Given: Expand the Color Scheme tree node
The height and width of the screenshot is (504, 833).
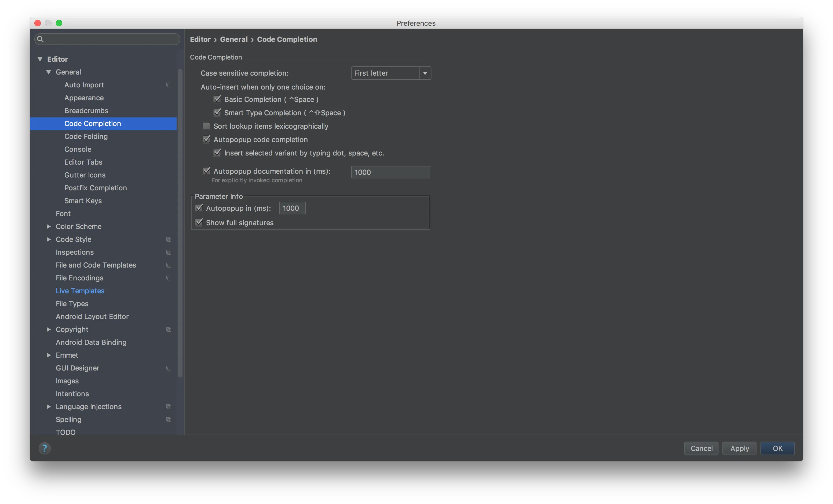Looking at the screenshot, I should tap(49, 227).
